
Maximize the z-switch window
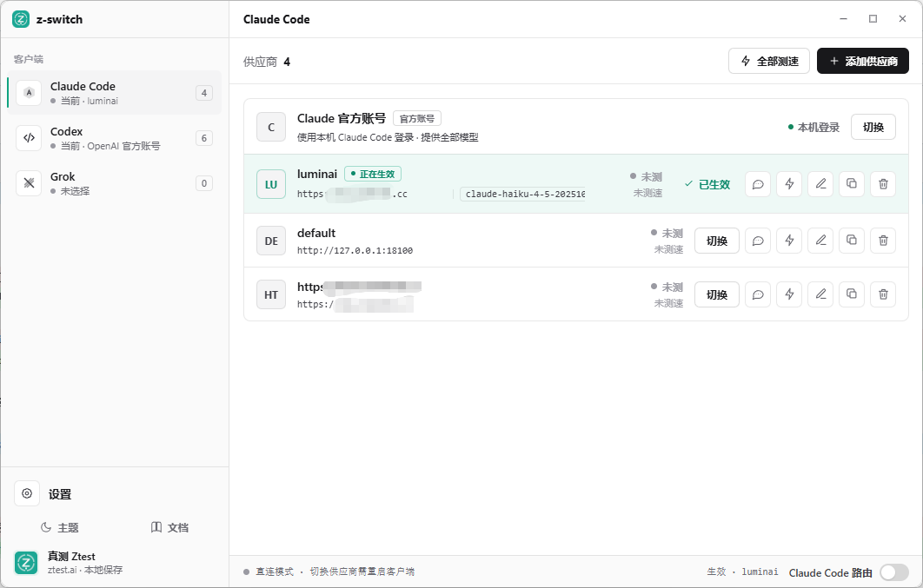(873, 19)
